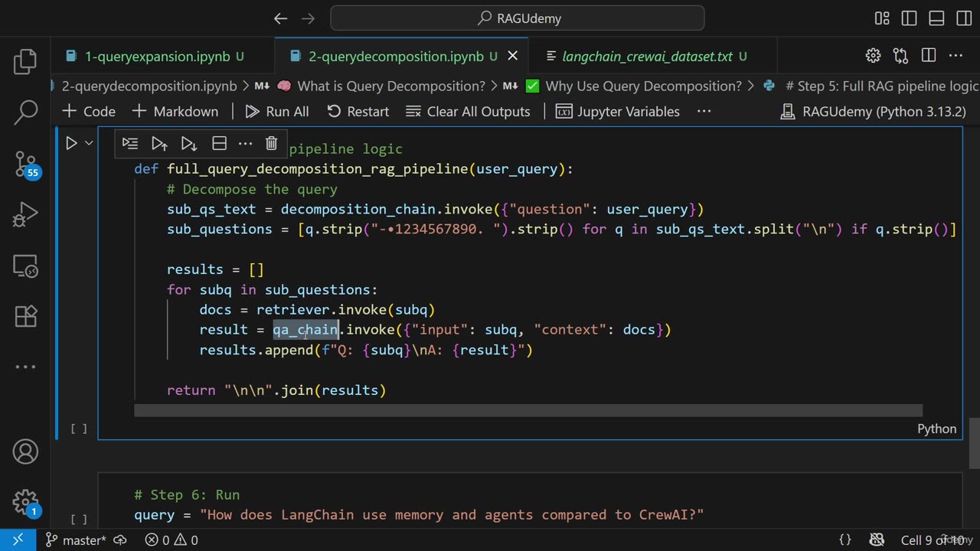The height and width of the screenshot is (551, 980).
Task: Switch to the langchain_crewai_dataset.txt tab
Action: 647,56
